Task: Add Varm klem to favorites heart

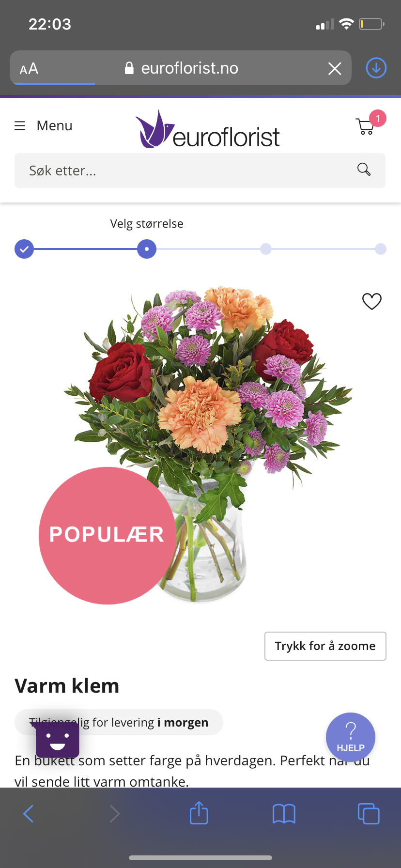Action: (x=372, y=301)
